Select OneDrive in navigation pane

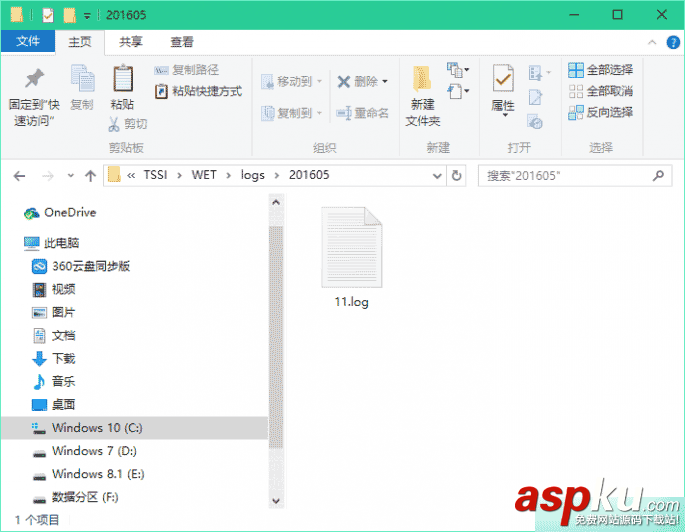pos(60,213)
